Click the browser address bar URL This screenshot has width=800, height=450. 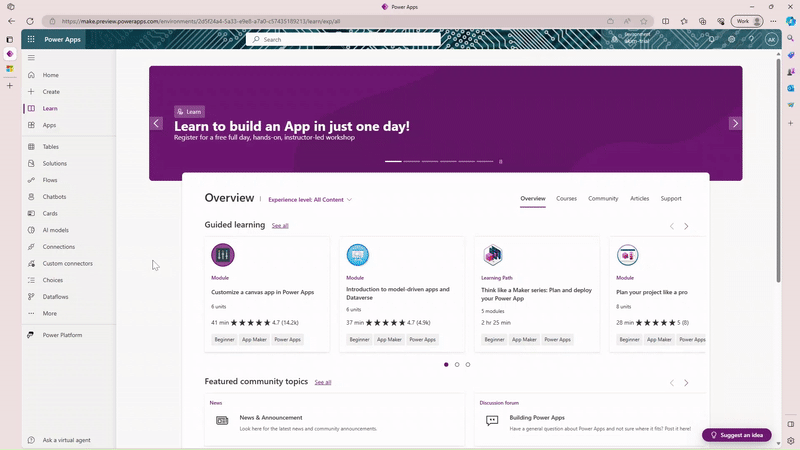click(201, 21)
